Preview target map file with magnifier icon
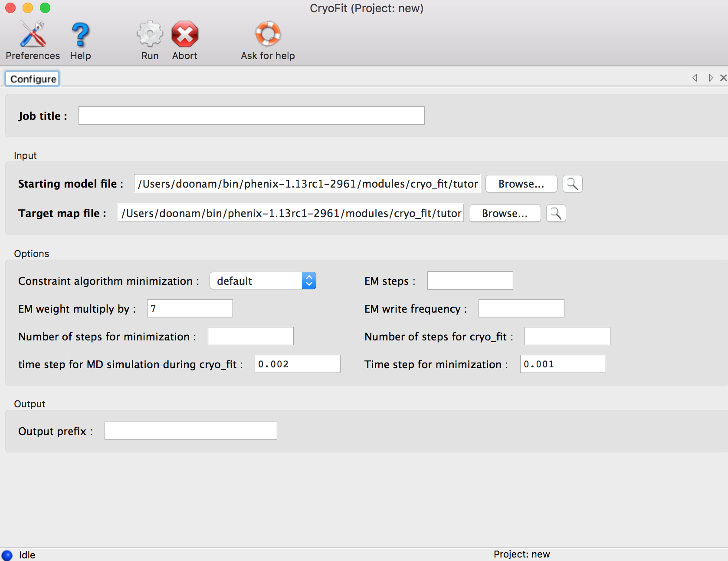 click(x=556, y=213)
